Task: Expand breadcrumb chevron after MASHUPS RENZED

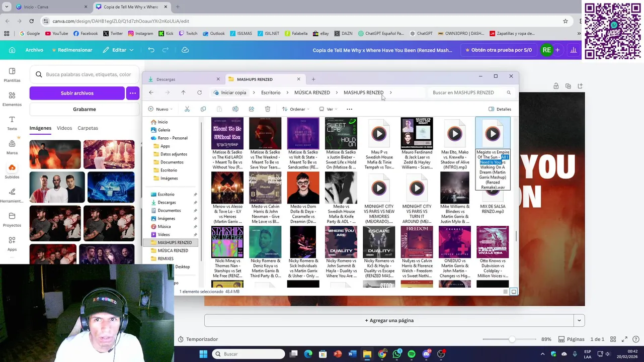Action: (390, 93)
